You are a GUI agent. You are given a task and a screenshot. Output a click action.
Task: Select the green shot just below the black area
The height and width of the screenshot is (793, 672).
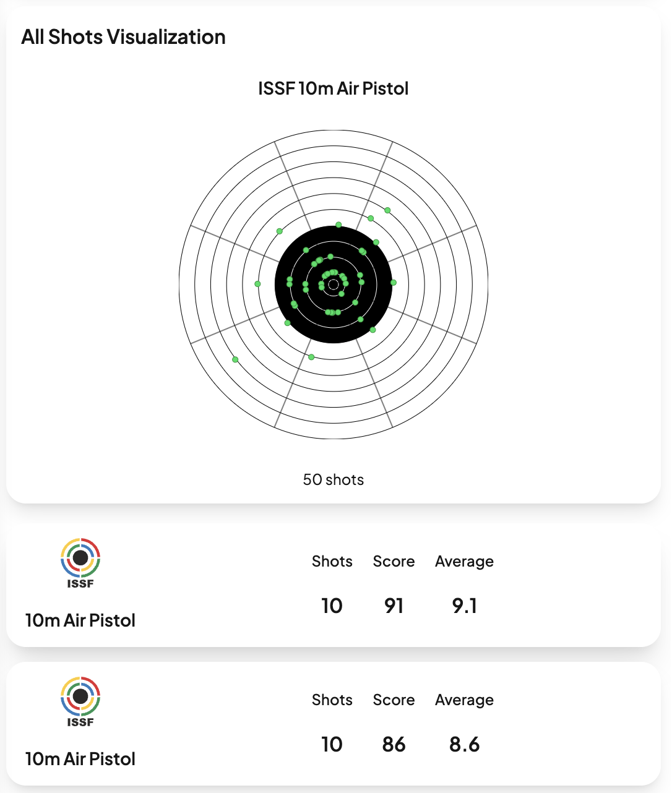click(x=311, y=357)
